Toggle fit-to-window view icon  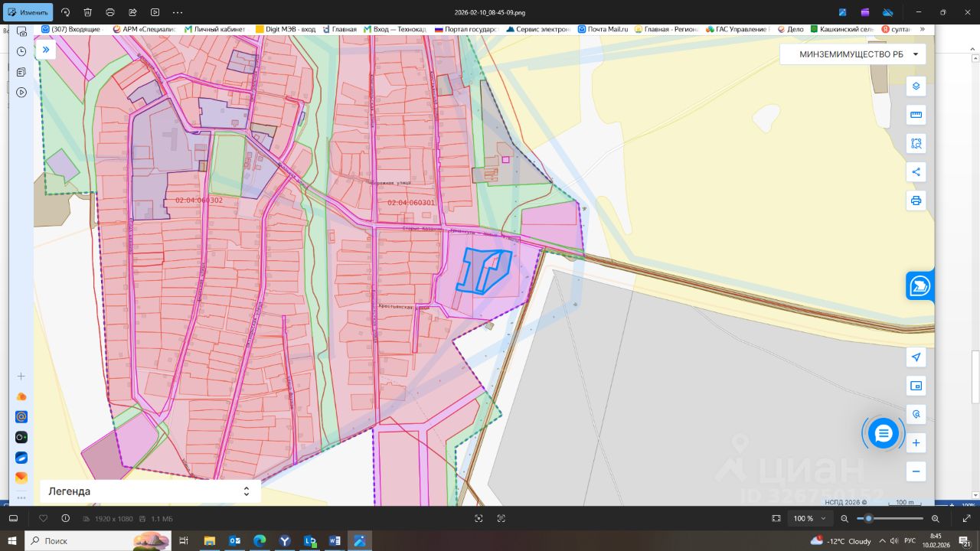(776, 518)
